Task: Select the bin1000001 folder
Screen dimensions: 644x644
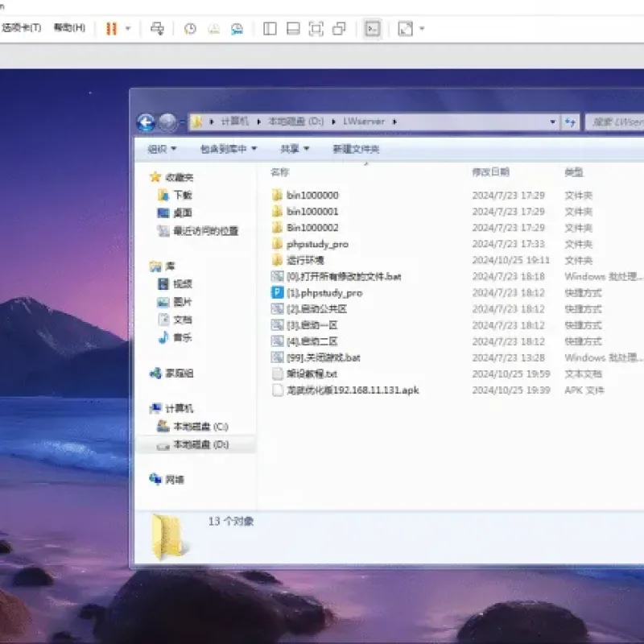Action: coord(312,212)
